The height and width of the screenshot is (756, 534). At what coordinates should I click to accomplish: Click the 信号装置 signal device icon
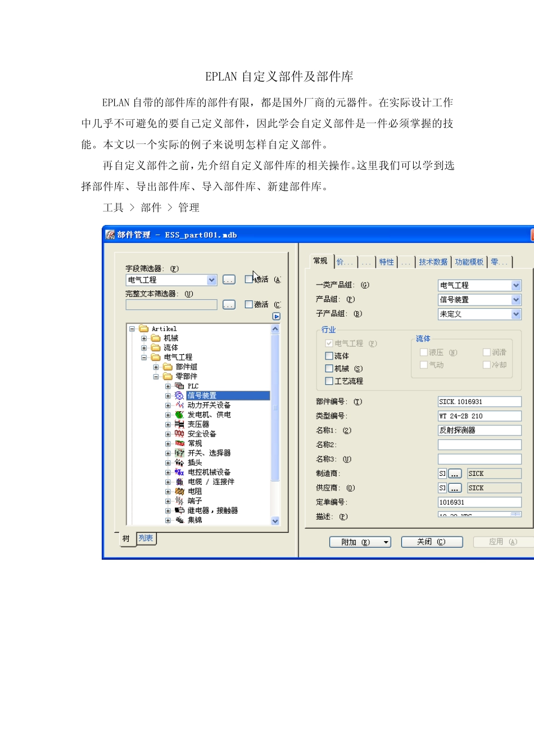pos(179,395)
